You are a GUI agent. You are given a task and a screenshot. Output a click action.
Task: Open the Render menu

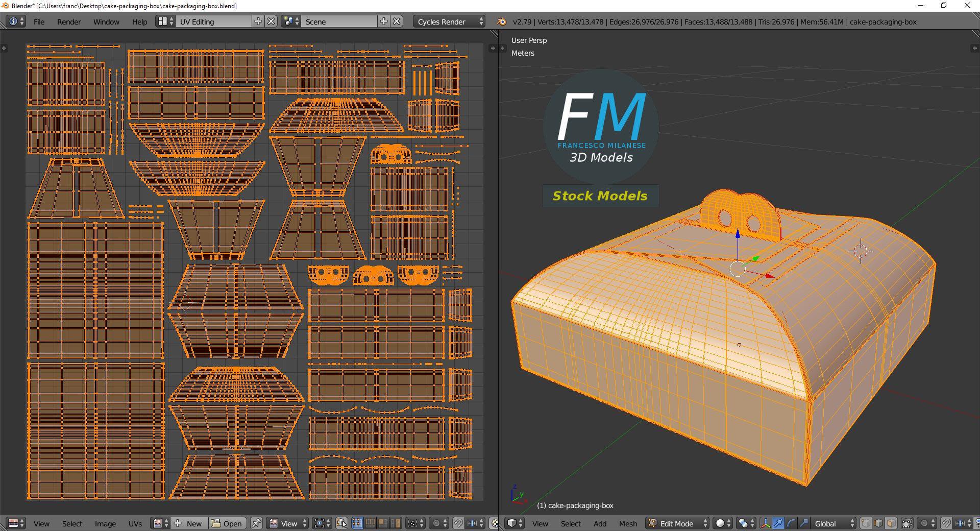click(x=69, y=21)
